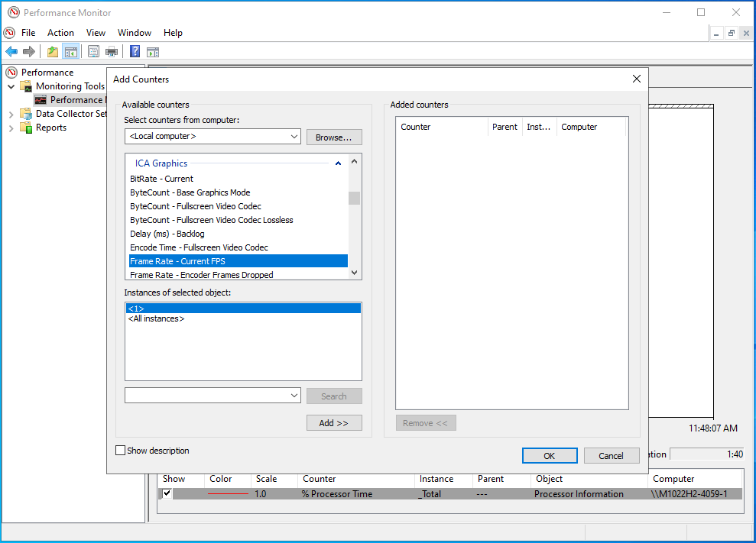Image resolution: width=756 pixels, height=543 pixels.
Task: Click the Forward arrow toolbar icon
Action: point(29,52)
